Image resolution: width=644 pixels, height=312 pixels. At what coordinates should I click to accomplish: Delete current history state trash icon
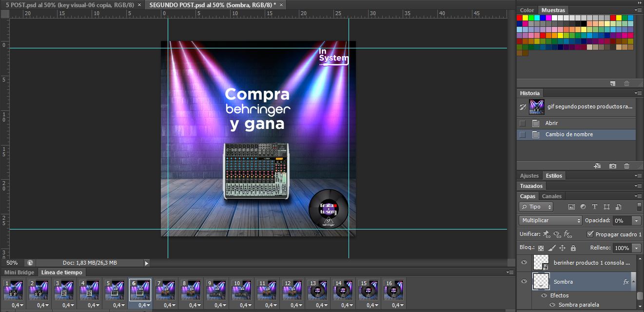tap(626, 166)
